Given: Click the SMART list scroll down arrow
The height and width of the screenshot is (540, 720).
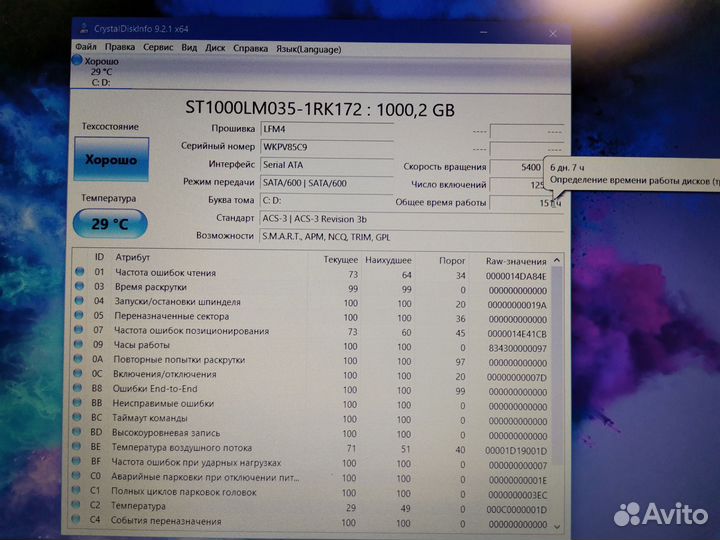Looking at the screenshot, I should point(557,526).
